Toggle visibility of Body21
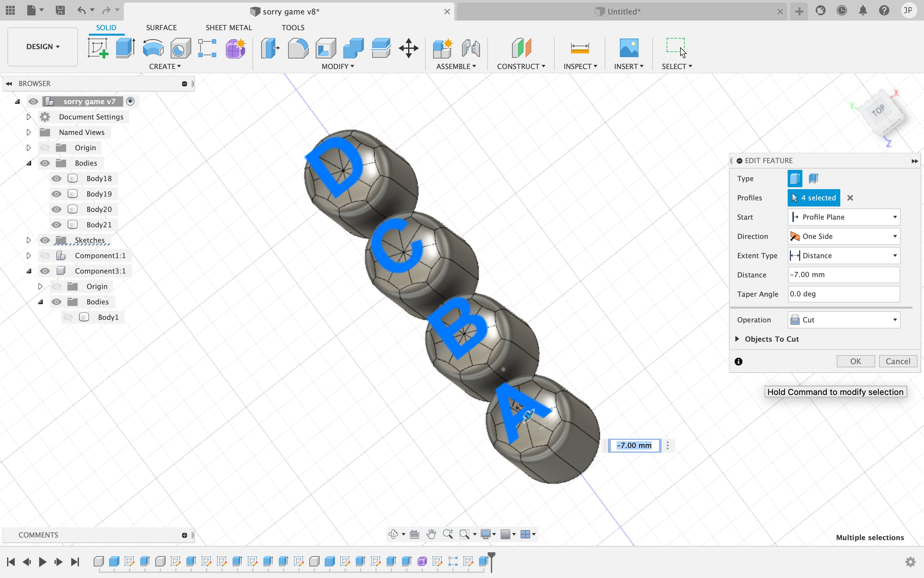 (56, 225)
